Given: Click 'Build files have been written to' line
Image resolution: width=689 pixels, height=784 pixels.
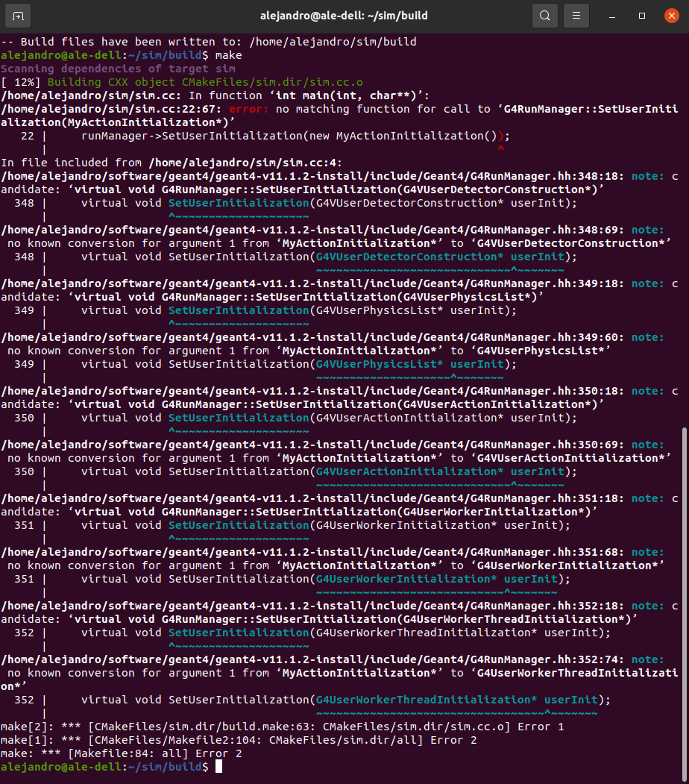Looking at the screenshot, I should (x=209, y=42).
